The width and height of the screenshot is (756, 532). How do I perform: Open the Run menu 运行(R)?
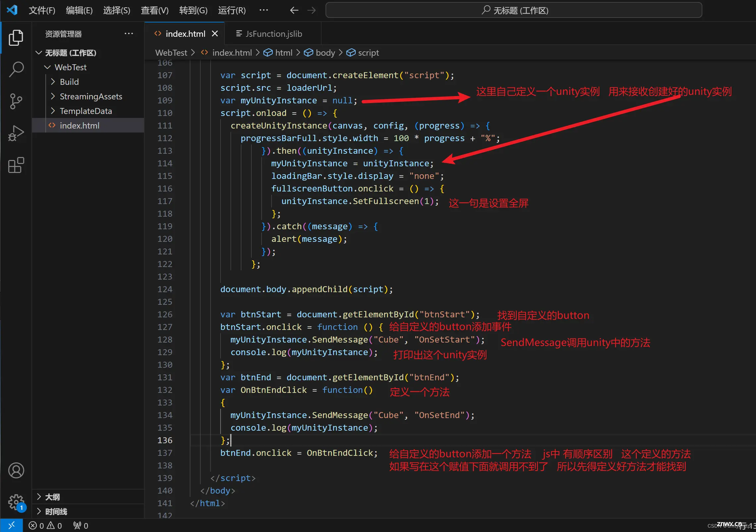(x=232, y=10)
